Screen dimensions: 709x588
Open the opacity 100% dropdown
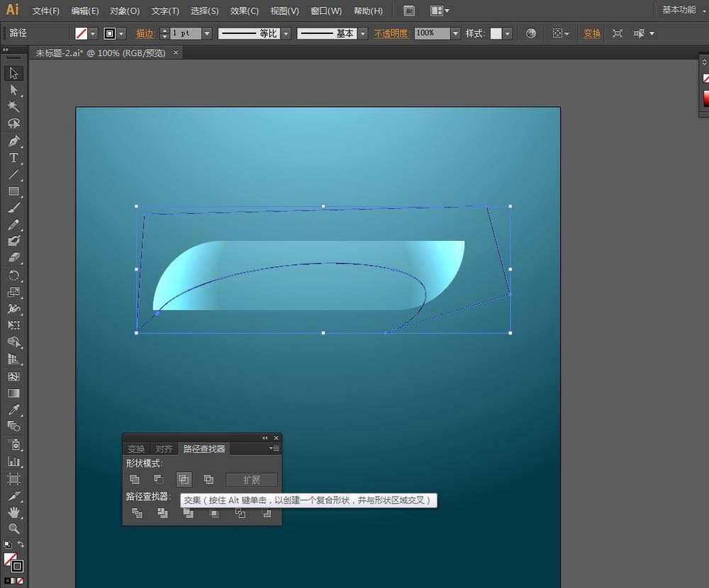455,33
